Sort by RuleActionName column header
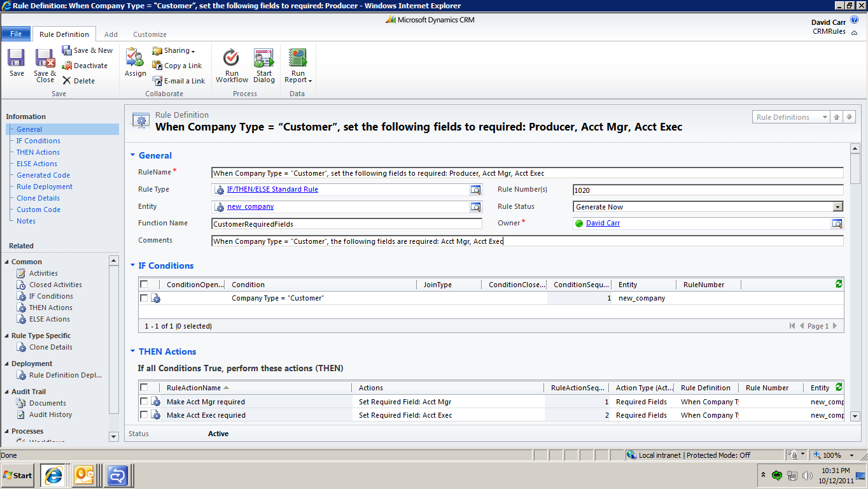The height and width of the screenshot is (489, 868). (193, 388)
